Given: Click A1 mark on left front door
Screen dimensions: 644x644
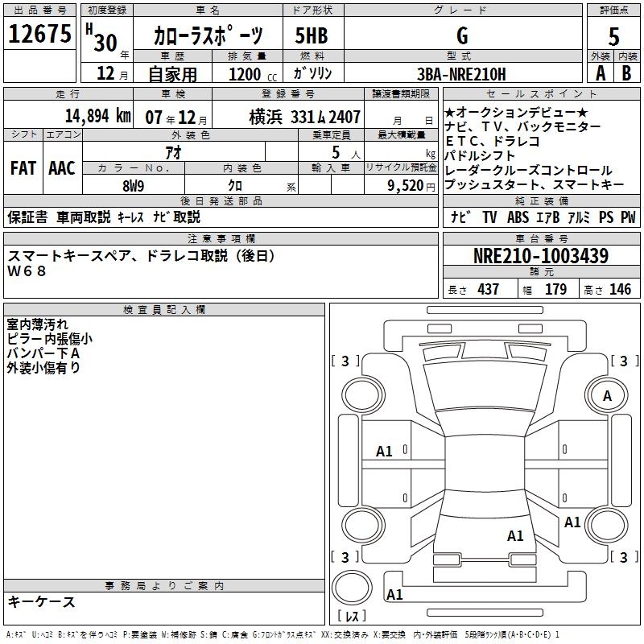Looking at the screenshot, I should click(x=385, y=452).
